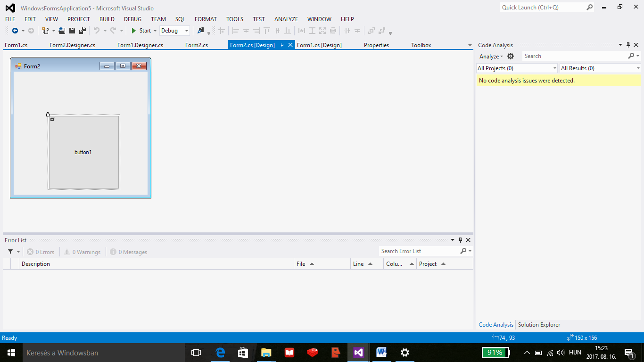Image resolution: width=644 pixels, height=362 pixels.
Task: Toggle auto-hide pin on Error List panel
Action: pos(461,240)
